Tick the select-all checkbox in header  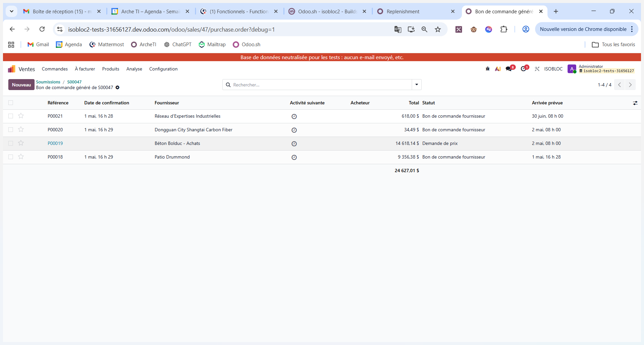click(11, 103)
